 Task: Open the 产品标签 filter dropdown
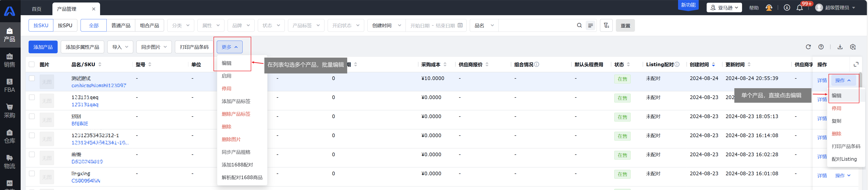[x=306, y=25]
